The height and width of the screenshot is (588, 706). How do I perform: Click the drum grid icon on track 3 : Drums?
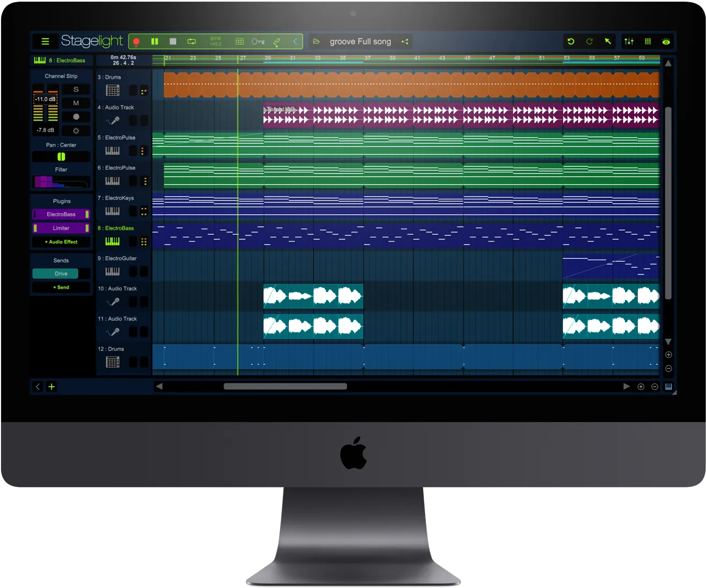click(x=113, y=90)
